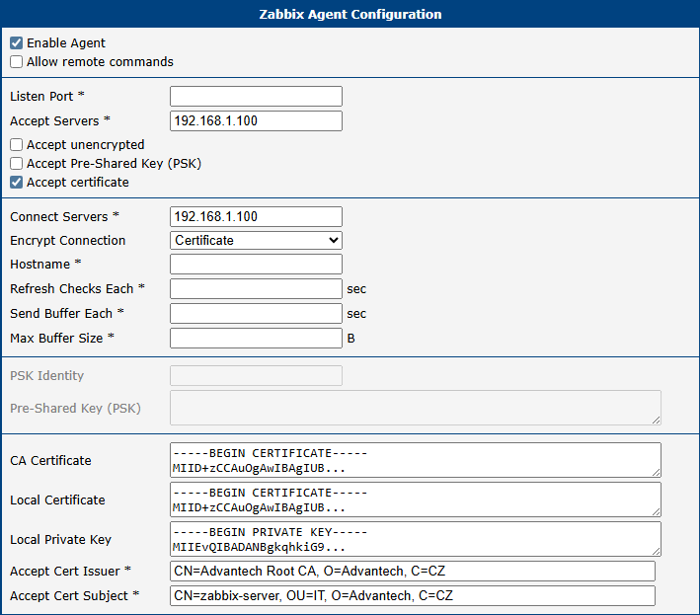
Task: Click the Zabbix Agent Configuration title
Action: point(350,14)
